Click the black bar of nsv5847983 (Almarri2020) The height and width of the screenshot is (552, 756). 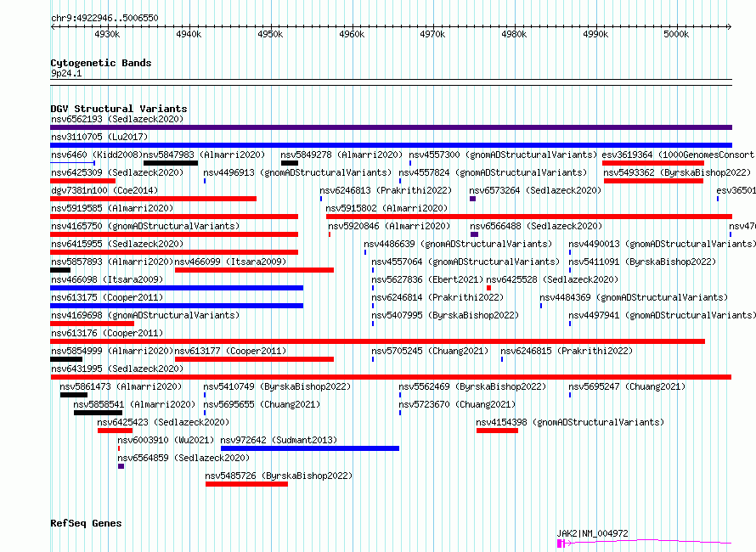click(x=171, y=163)
